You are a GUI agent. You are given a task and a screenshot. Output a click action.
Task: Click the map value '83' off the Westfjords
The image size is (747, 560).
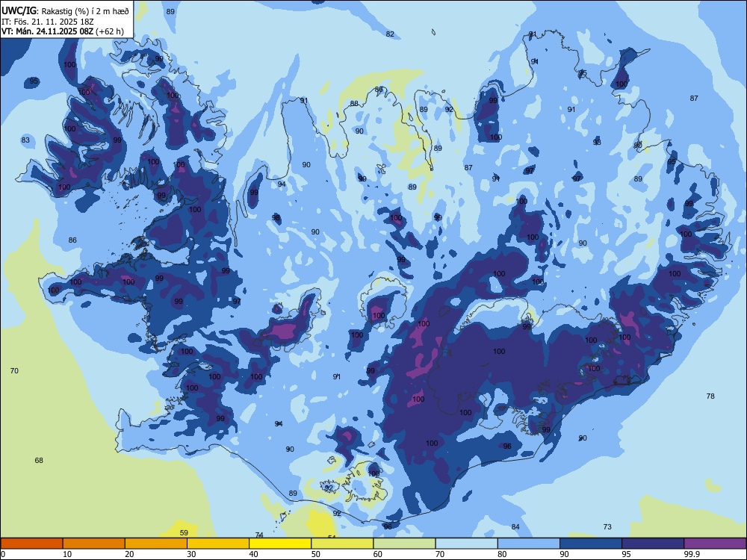tap(25, 140)
